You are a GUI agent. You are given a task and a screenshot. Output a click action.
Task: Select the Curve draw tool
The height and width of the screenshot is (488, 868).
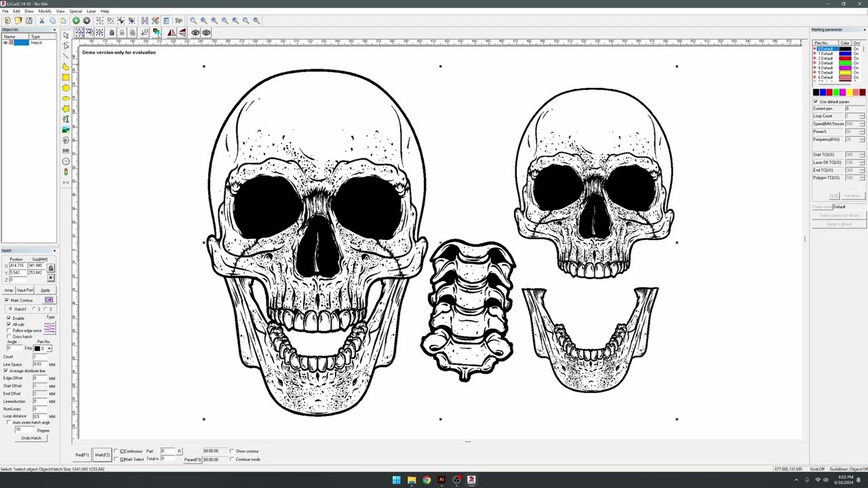click(66, 66)
